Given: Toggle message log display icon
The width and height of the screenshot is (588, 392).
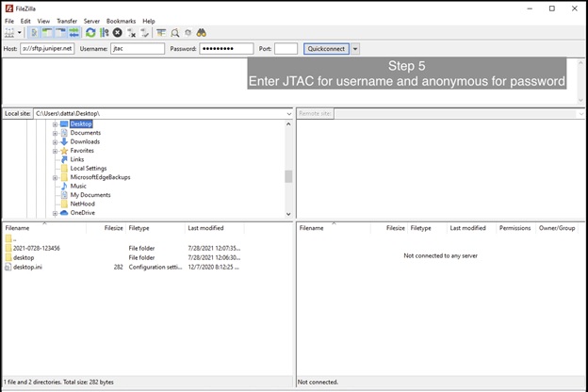Looking at the screenshot, I should (34, 33).
